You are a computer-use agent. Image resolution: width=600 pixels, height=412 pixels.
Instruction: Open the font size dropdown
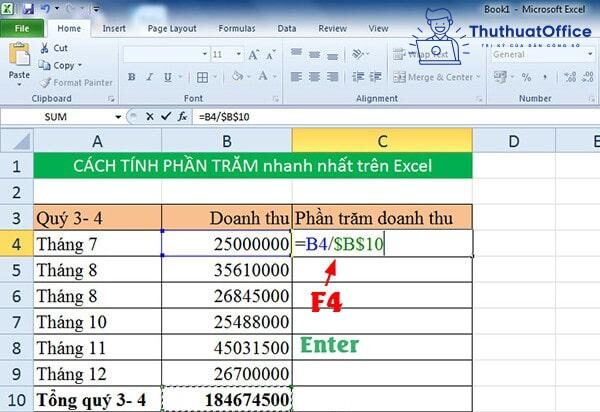pos(238,54)
